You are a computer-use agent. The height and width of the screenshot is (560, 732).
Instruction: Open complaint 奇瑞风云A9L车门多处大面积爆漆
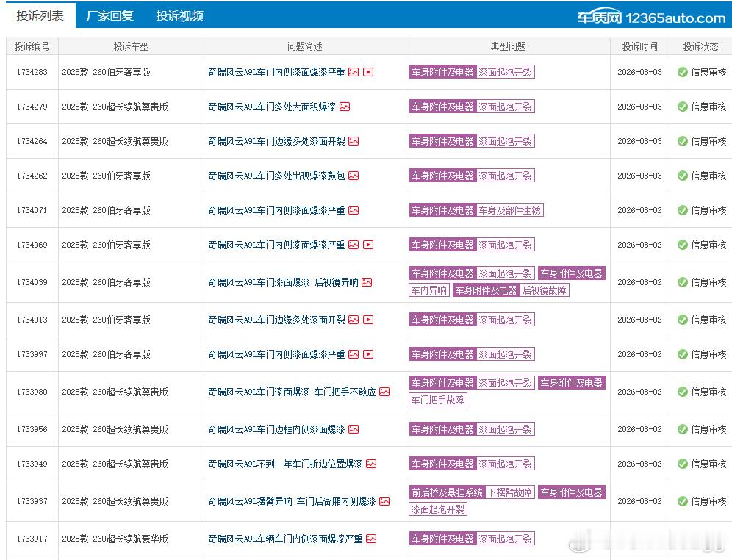click(x=272, y=107)
